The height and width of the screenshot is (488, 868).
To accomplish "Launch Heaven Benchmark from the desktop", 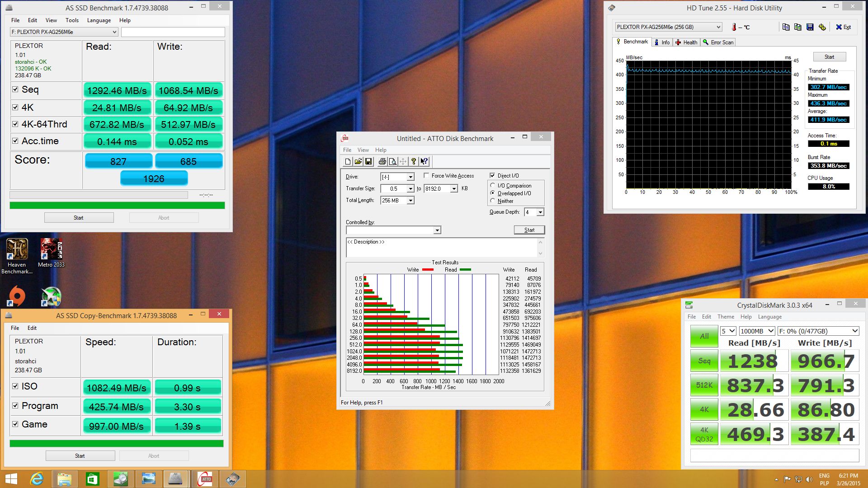I will coord(17,249).
